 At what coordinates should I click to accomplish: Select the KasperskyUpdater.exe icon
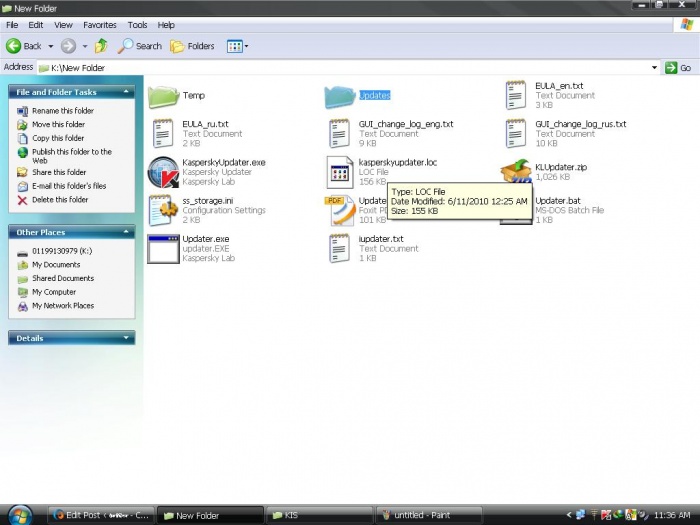[x=163, y=172]
